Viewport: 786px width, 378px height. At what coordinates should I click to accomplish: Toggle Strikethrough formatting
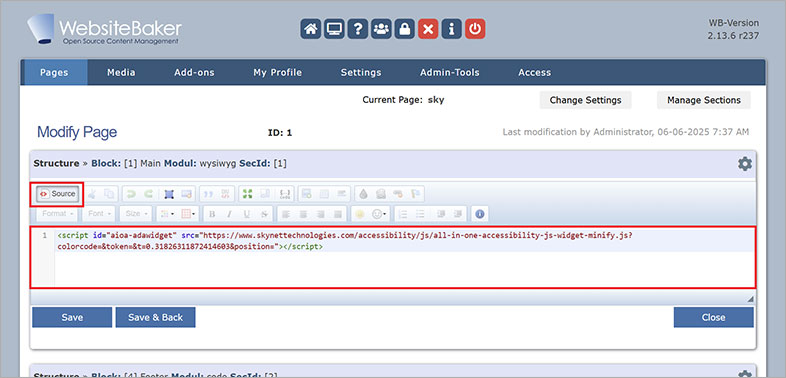[264, 214]
